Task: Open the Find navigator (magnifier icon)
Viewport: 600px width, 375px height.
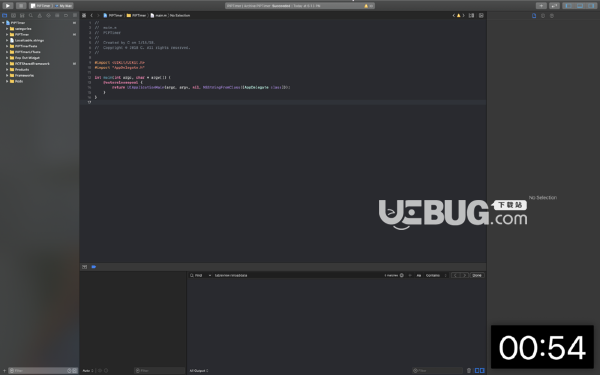Action: pos(31,15)
